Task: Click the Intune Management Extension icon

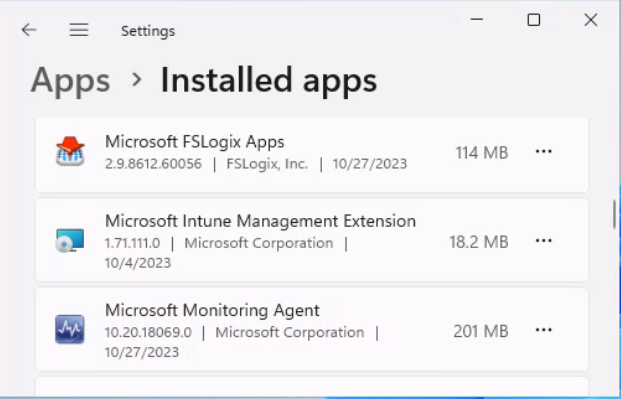Action: coord(70,241)
